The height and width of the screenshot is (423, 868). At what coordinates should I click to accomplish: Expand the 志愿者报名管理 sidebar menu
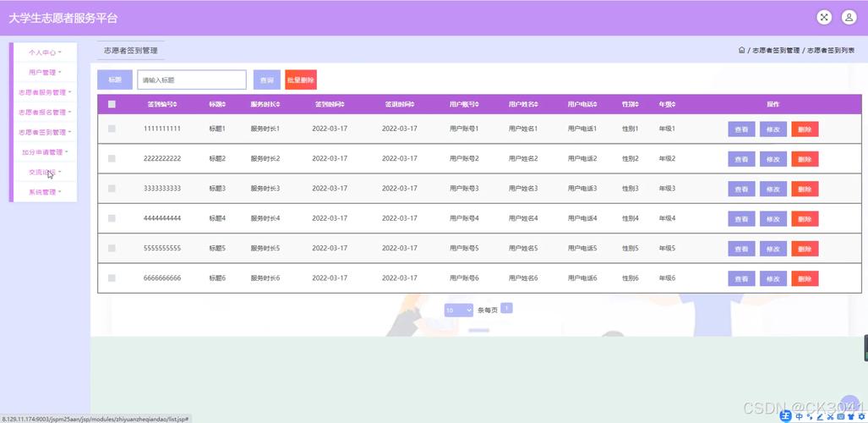coord(45,112)
